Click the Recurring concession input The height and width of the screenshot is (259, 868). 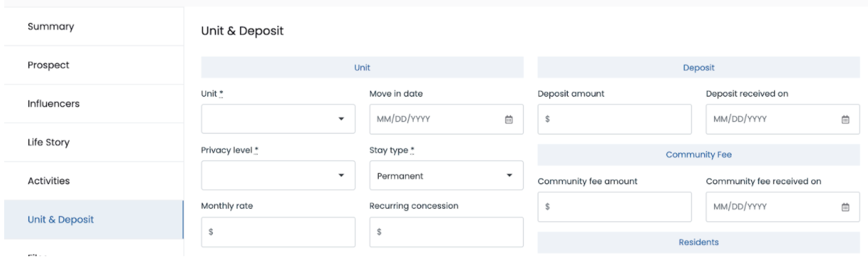(x=446, y=232)
